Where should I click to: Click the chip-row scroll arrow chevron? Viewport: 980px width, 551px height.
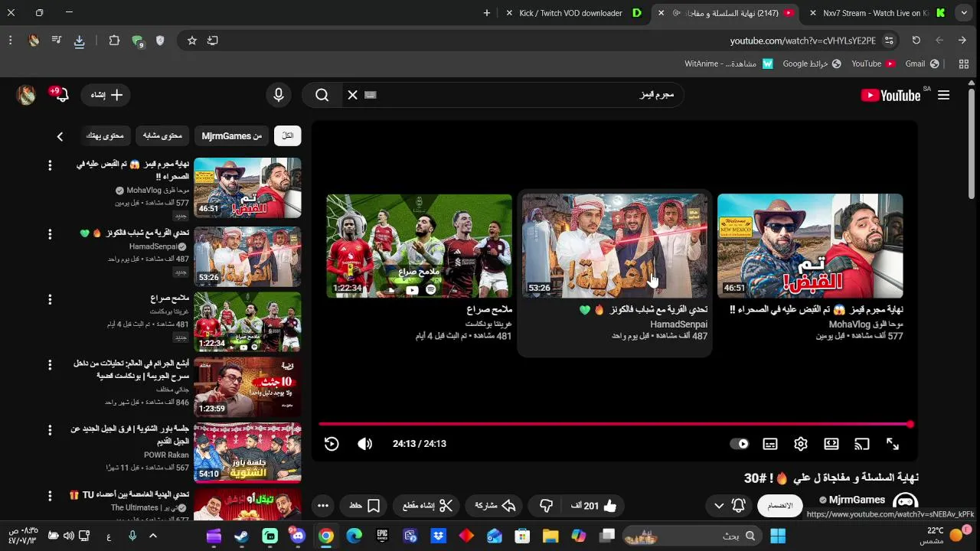(60, 136)
